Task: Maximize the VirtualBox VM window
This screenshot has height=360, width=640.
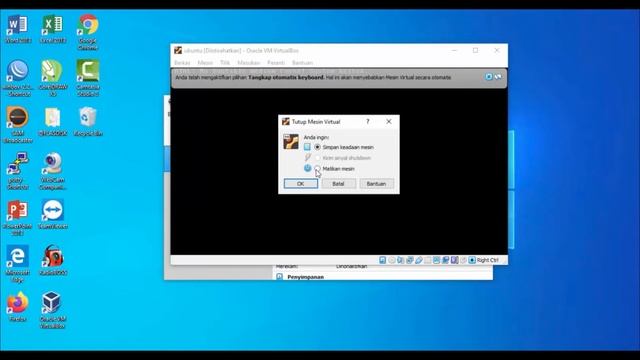Action: 476,51
